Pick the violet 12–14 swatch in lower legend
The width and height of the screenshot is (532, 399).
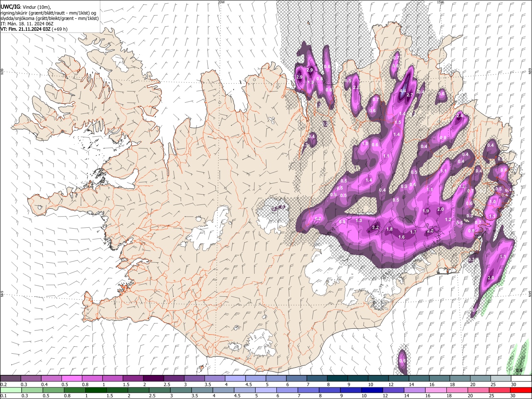point(393,390)
